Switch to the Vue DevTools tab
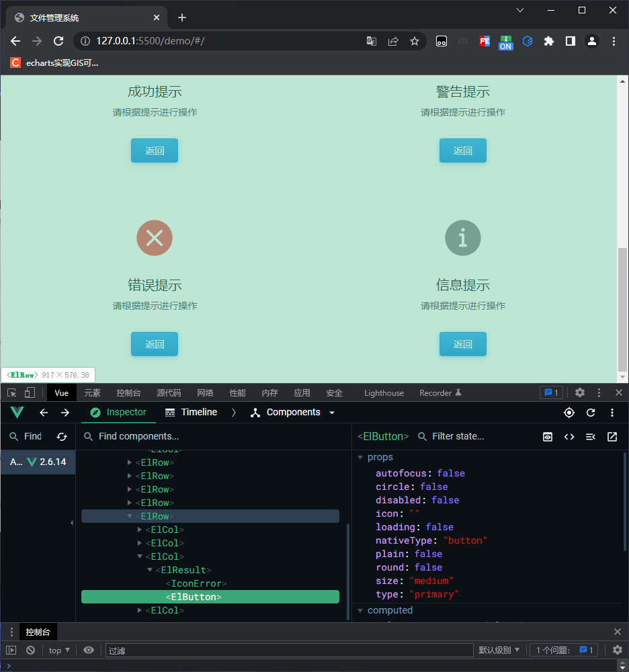The image size is (629, 672). 62,393
